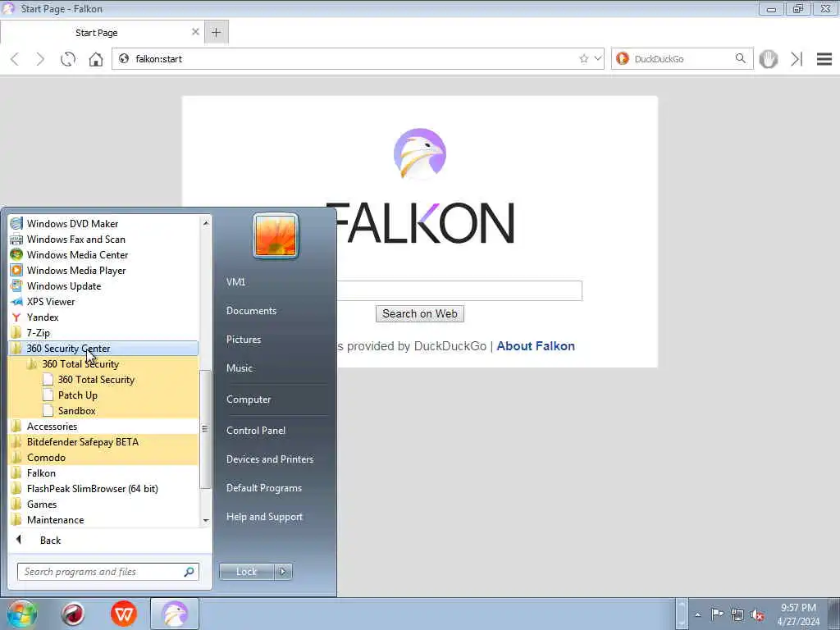This screenshot has width=840, height=630.
Task: Open the Comodo Dragon taskbar icon
Action: pyautogui.click(x=73, y=614)
